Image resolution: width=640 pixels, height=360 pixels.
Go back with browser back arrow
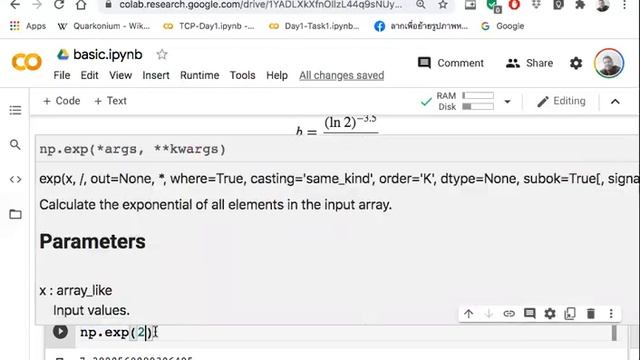15,5
